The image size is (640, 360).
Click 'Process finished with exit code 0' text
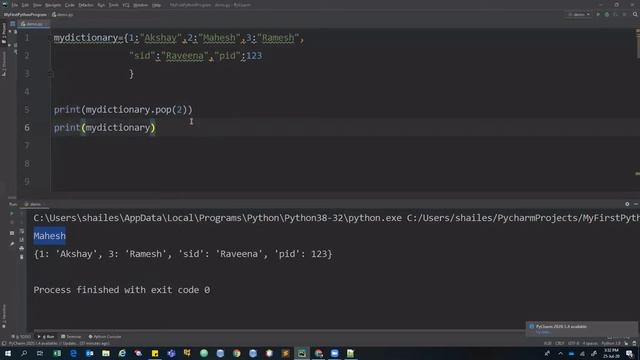122,290
